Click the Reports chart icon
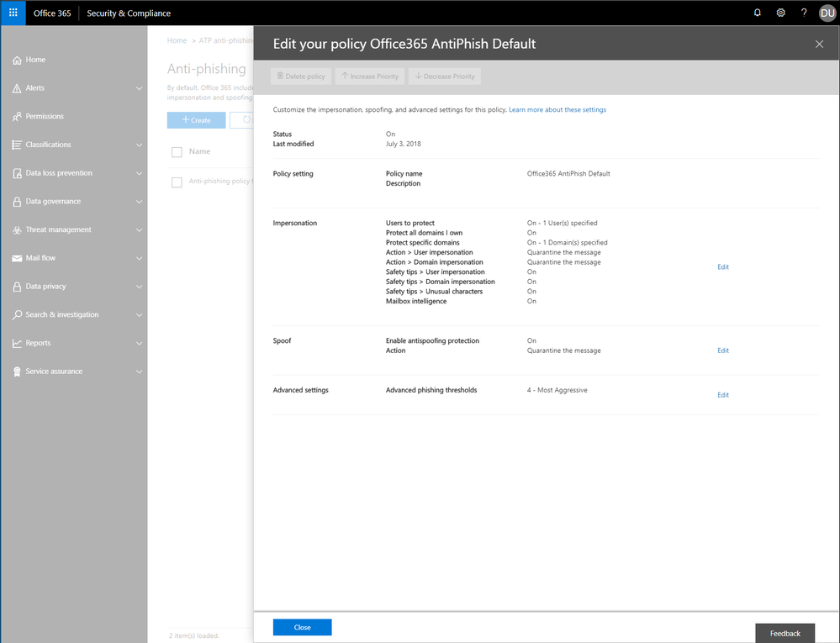Viewport: 840px width, 643px height. 17,343
